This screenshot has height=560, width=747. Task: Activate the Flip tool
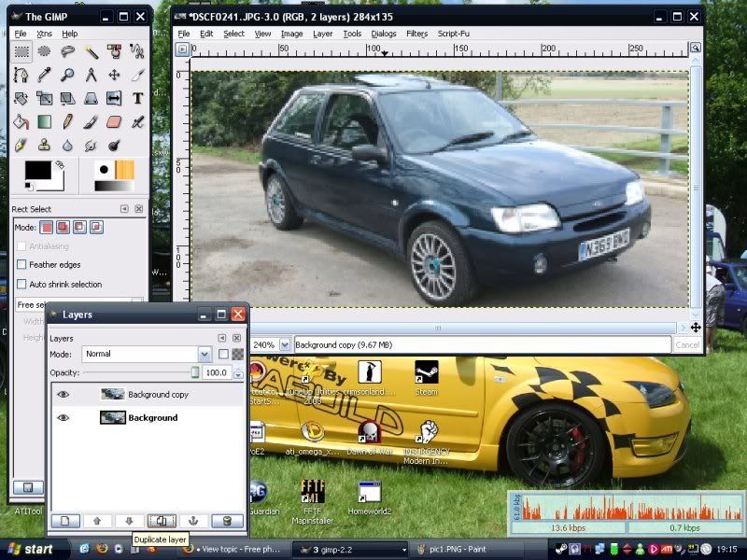(x=114, y=98)
